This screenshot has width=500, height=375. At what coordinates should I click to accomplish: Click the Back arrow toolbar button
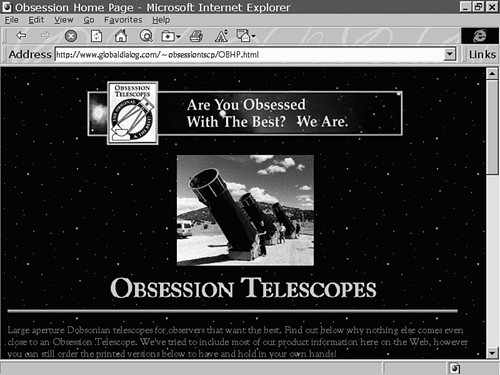[x=21, y=36]
